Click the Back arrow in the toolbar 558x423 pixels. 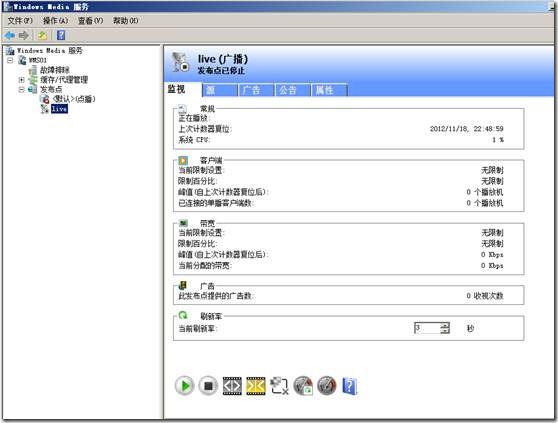point(10,35)
